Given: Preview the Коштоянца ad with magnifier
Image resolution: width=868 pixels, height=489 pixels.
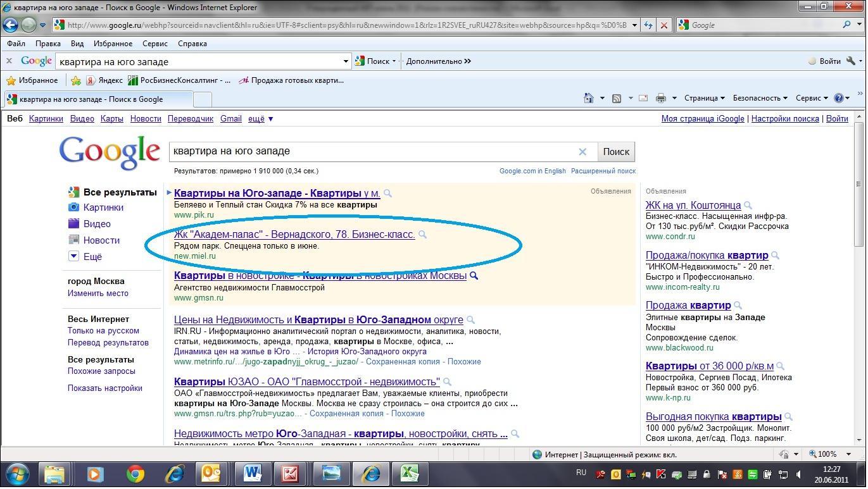Looking at the screenshot, I should tap(748, 206).
